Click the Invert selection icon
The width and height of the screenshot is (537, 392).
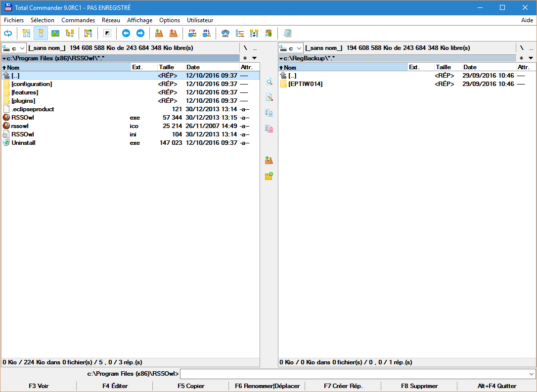(x=107, y=33)
